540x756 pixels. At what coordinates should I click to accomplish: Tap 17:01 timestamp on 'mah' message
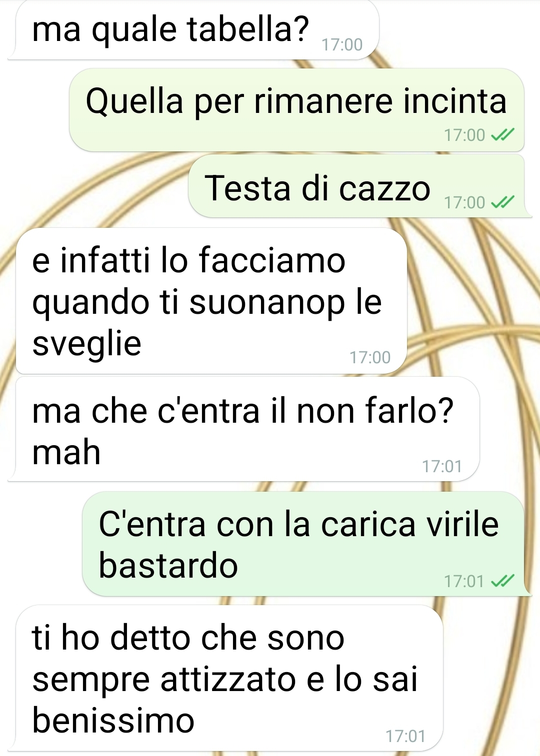(442, 466)
